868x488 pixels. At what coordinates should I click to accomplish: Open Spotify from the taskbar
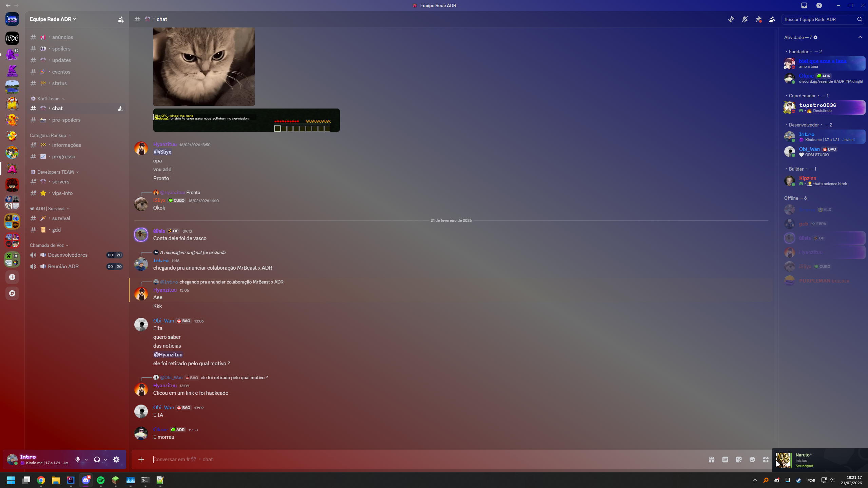pos(101,480)
